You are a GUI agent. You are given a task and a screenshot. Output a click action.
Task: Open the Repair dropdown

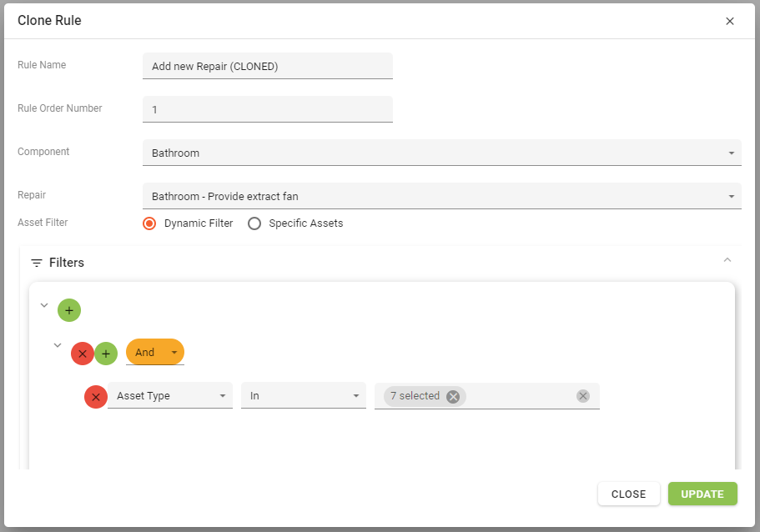[x=441, y=196]
